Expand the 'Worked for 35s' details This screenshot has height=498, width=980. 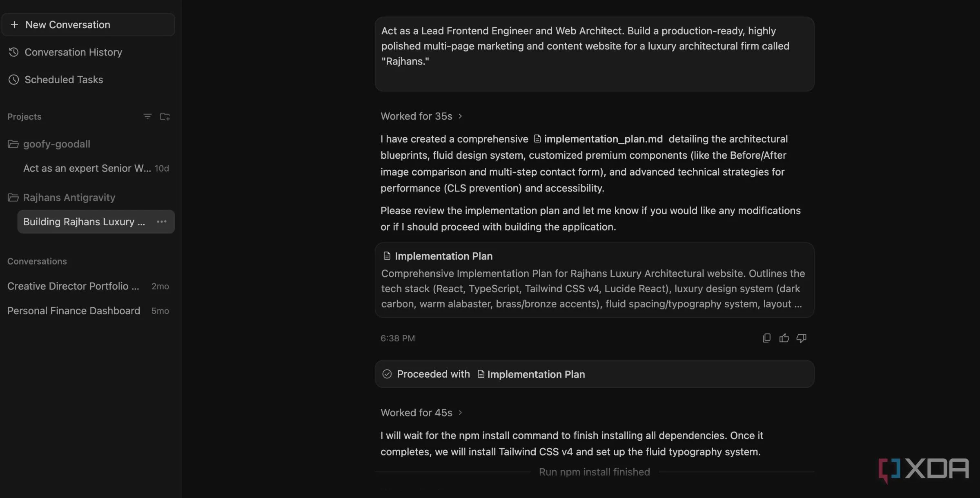click(421, 116)
